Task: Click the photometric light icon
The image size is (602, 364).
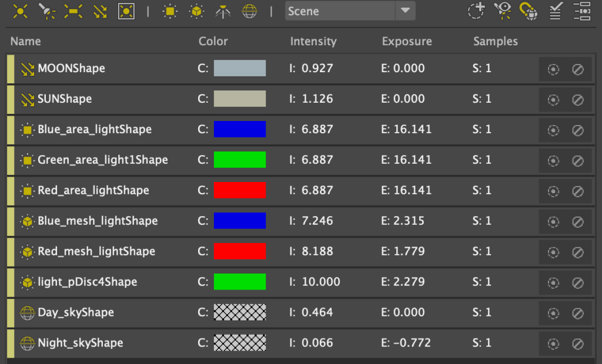Action: pyautogui.click(x=223, y=11)
